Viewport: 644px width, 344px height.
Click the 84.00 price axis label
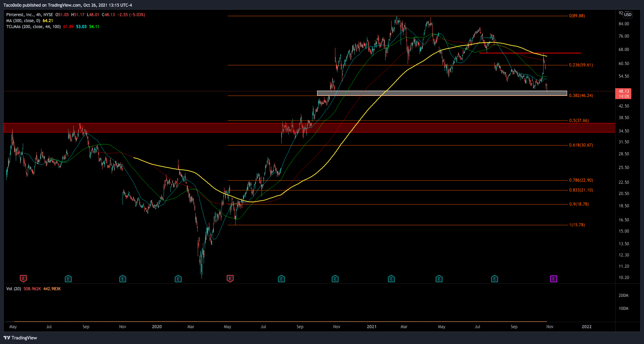click(x=624, y=24)
